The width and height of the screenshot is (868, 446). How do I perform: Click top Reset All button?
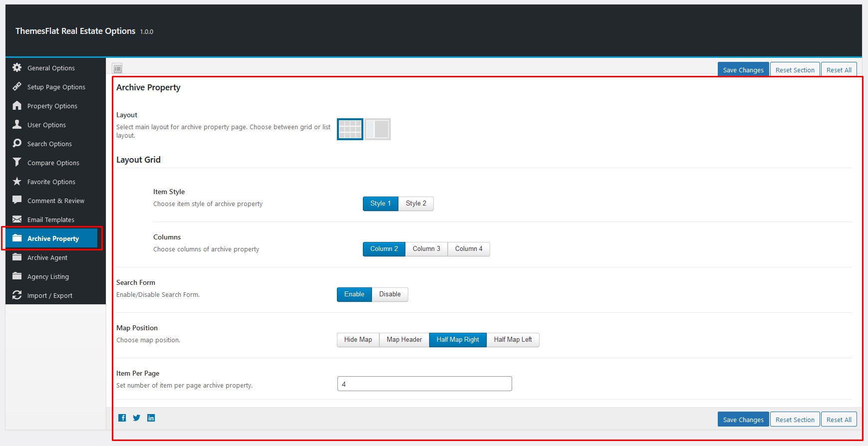click(x=839, y=70)
